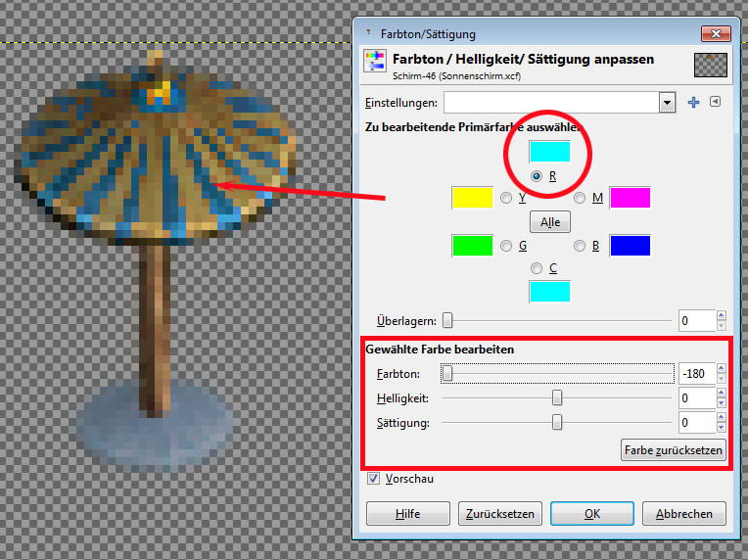This screenshot has width=748, height=560.
Task: Click the blue color swatch
Action: pyautogui.click(x=631, y=246)
